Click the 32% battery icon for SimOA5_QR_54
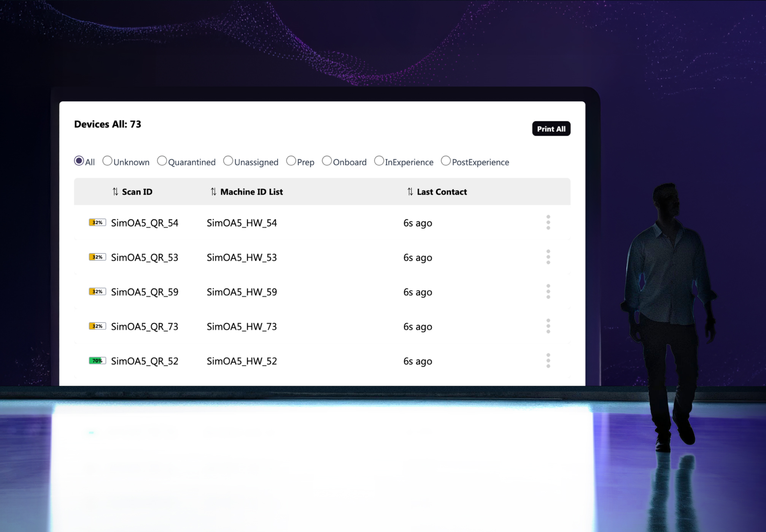This screenshot has height=532, width=766. pos(97,223)
